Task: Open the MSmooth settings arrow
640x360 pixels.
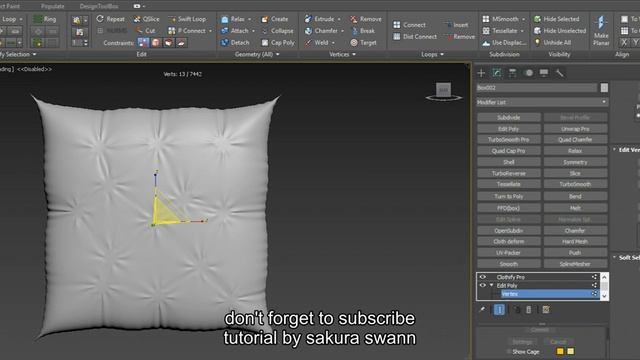Action: coord(523,19)
